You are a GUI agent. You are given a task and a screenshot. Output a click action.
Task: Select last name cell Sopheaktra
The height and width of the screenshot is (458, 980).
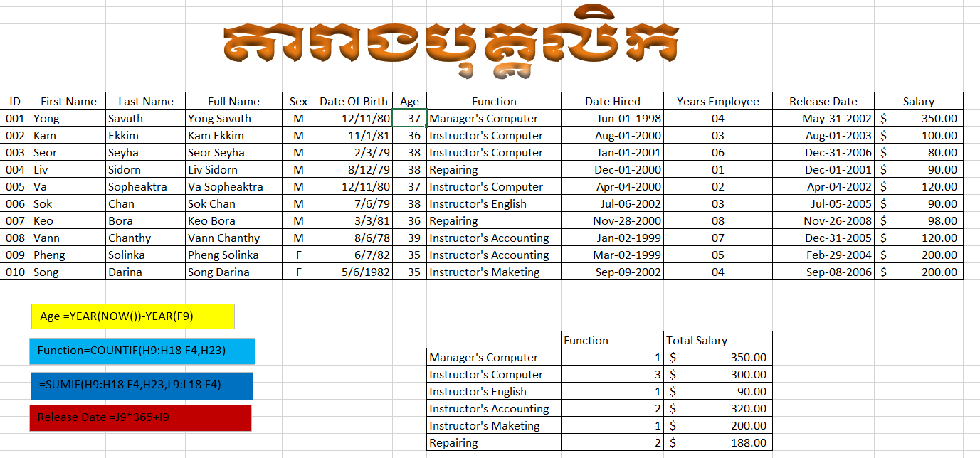tap(146, 186)
